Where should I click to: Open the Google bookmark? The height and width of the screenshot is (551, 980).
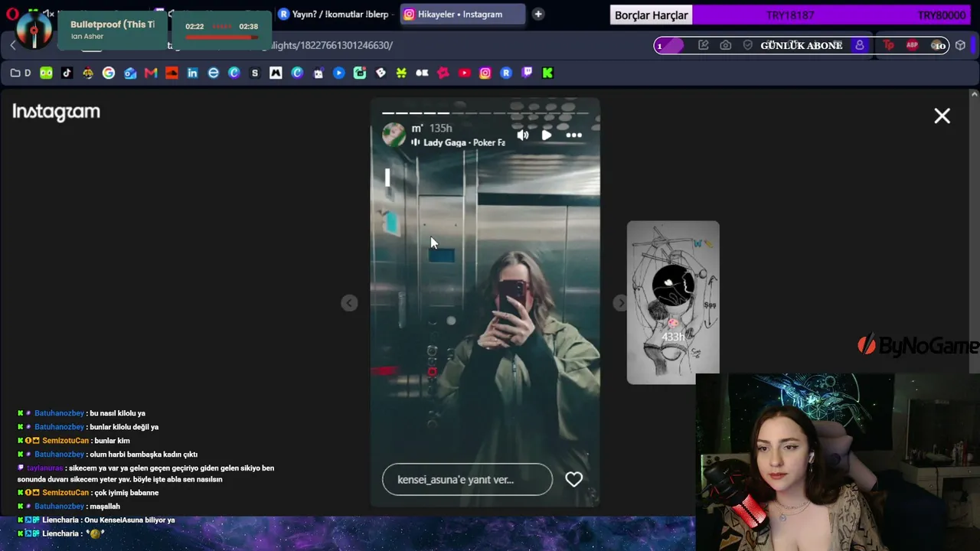[109, 73]
